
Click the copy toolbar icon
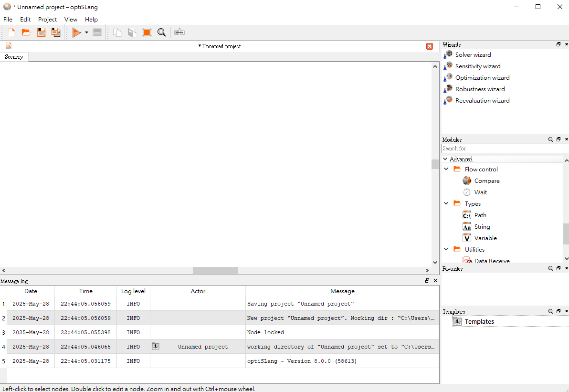coord(117,32)
